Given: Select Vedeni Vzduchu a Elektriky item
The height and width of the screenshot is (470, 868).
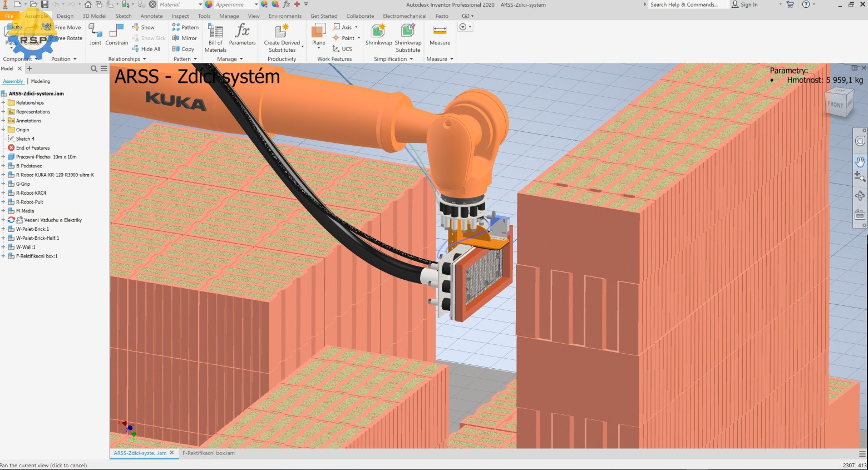Looking at the screenshot, I should point(53,220).
